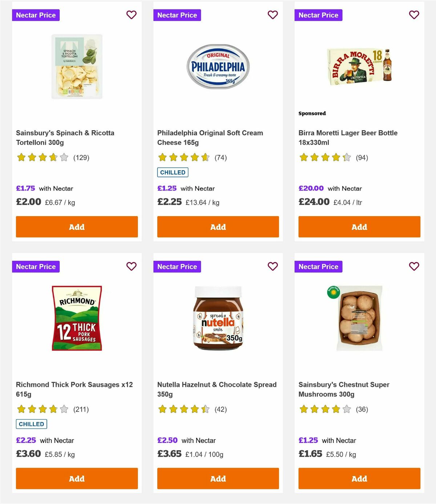Open the Richmond Thick Pork Sausages product page
Viewport: 436px width, 504px height.
coord(74,389)
